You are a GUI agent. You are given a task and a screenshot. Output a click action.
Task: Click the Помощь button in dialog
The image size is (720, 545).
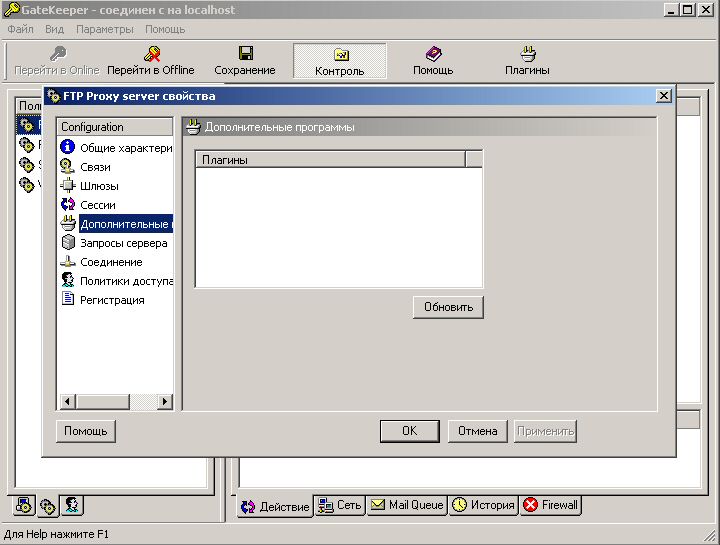coord(85,431)
